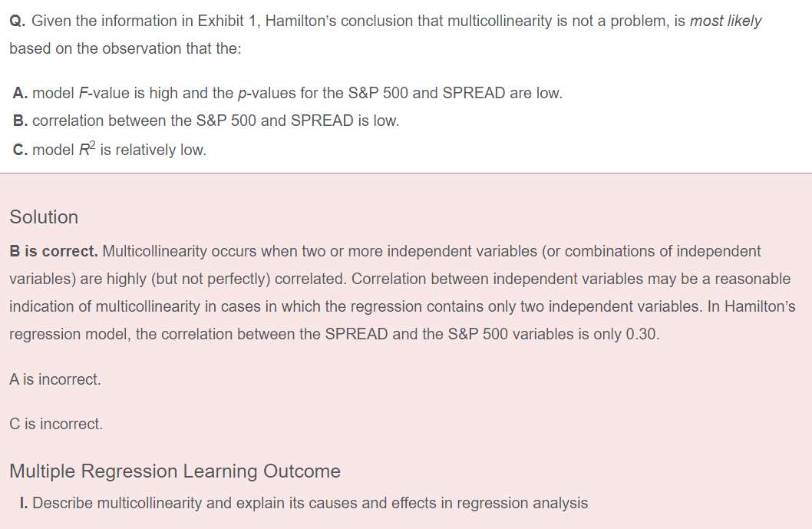This screenshot has width=812, height=529.
Task: Click the bold 'B.' option letter
Action: [x=20, y=121]
